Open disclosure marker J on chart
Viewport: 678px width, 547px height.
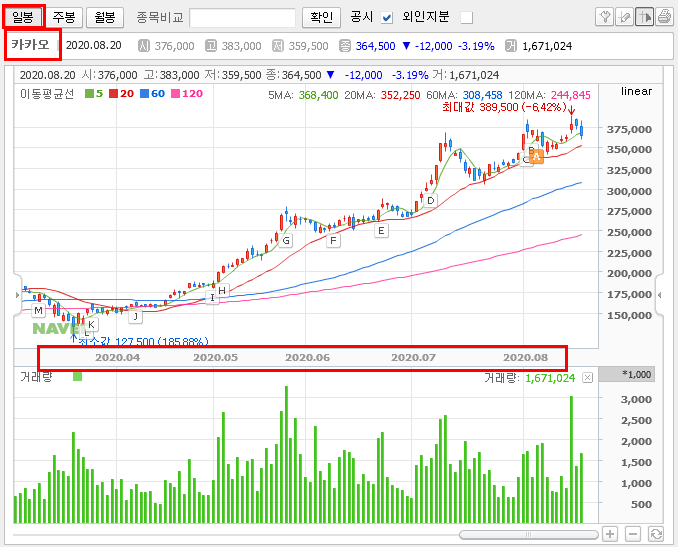pos(136,317)
